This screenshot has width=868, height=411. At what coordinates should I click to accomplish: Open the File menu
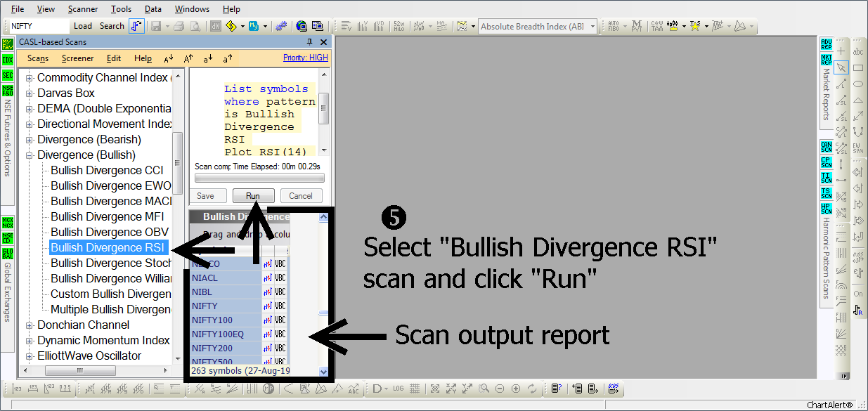coord(18,9)
